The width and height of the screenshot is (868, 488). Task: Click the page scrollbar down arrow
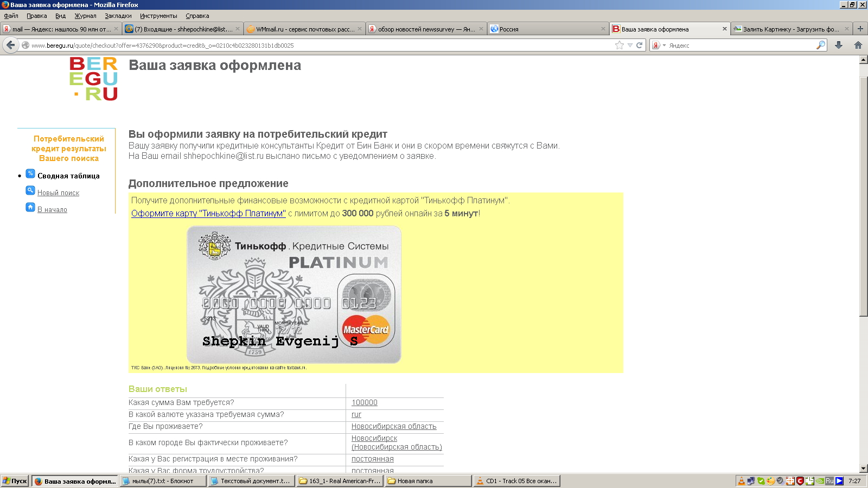click(864, 468)
